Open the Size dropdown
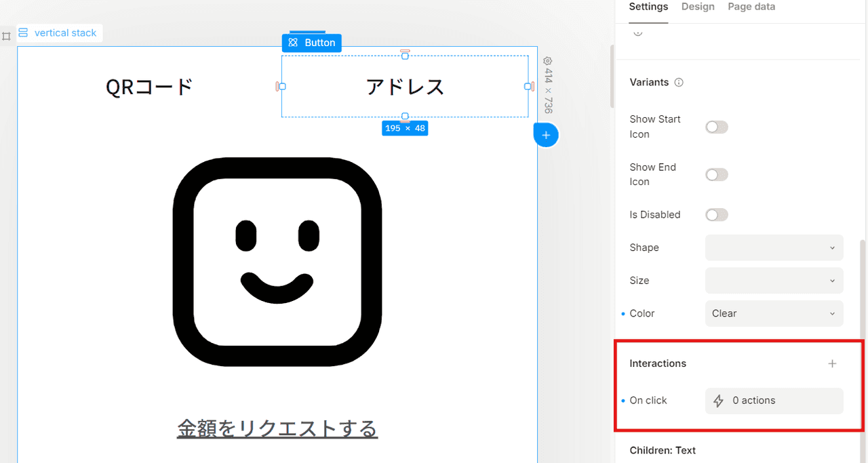Viewport: 868px width, 463px height. (774, 281)
